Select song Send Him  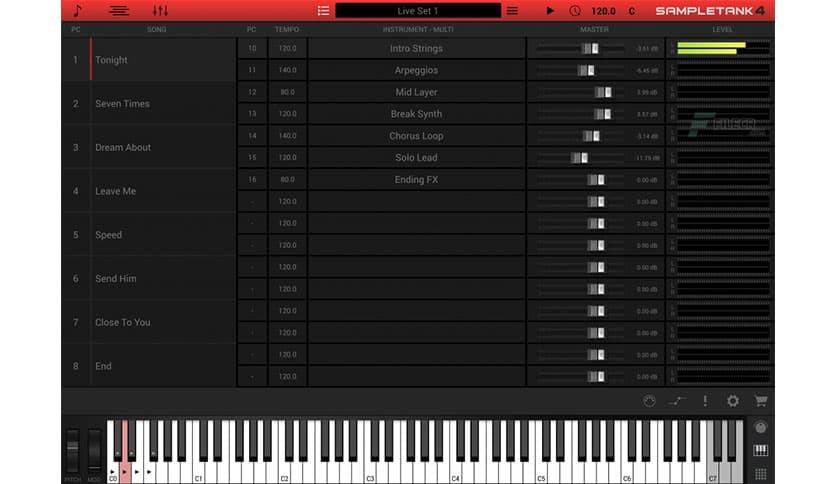point(149,278)
